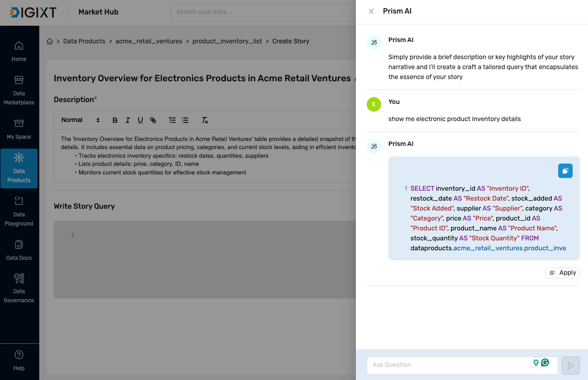Apply the generated query to story
Screen dimensions: 588x380
[562, 272]
